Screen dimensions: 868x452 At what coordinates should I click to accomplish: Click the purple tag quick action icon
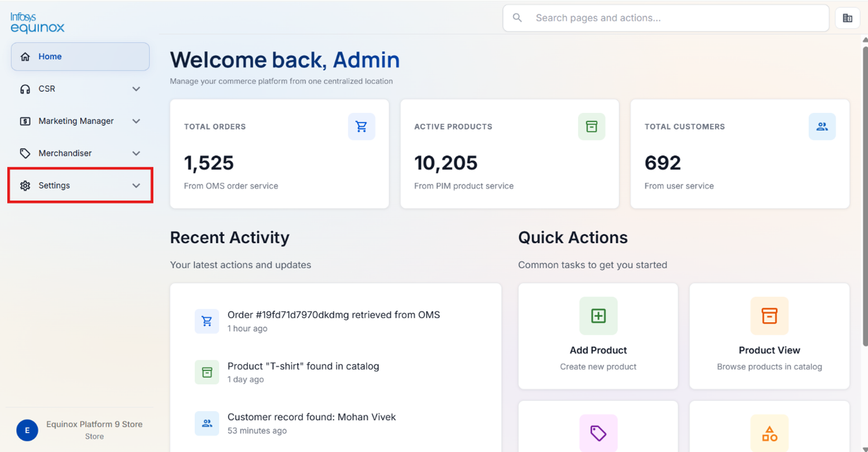tap(598, 433)
